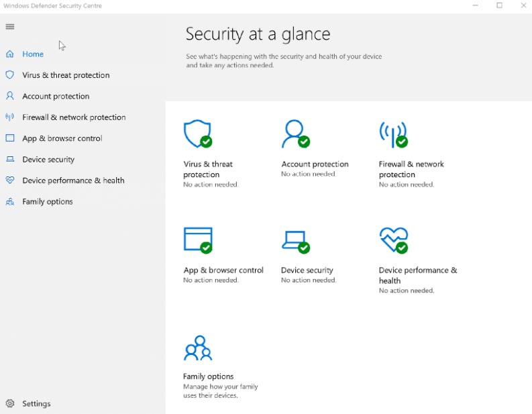Image resolution: width=532 pixels, height=414 pixels.
Task: Minimize the Windows Defender Security Centre window
Action: pyautogui.click(x=476, y=5)
